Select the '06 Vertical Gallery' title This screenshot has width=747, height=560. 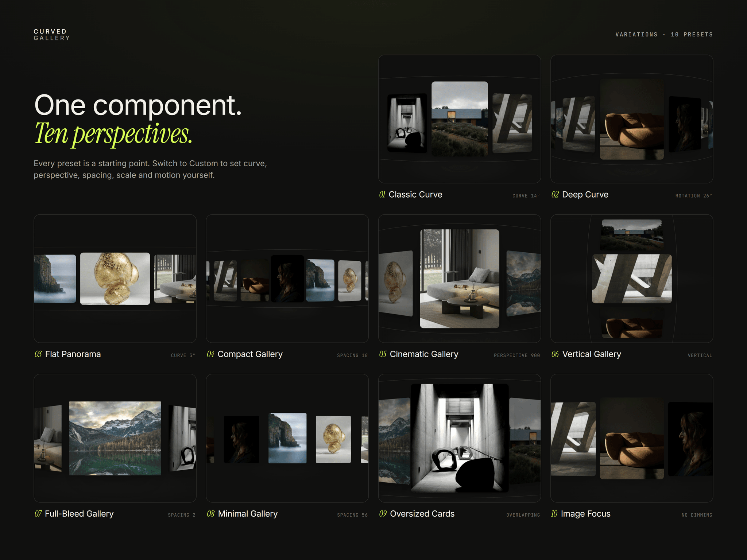pos(586,354)
